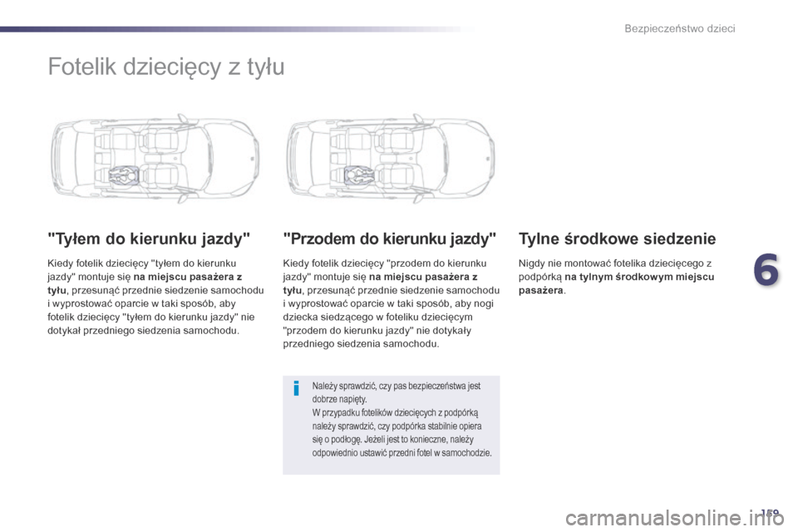Screen dimensions: 798x532
Task: Click the chapter number 6 side tab
Action: (x=766, y=270)
